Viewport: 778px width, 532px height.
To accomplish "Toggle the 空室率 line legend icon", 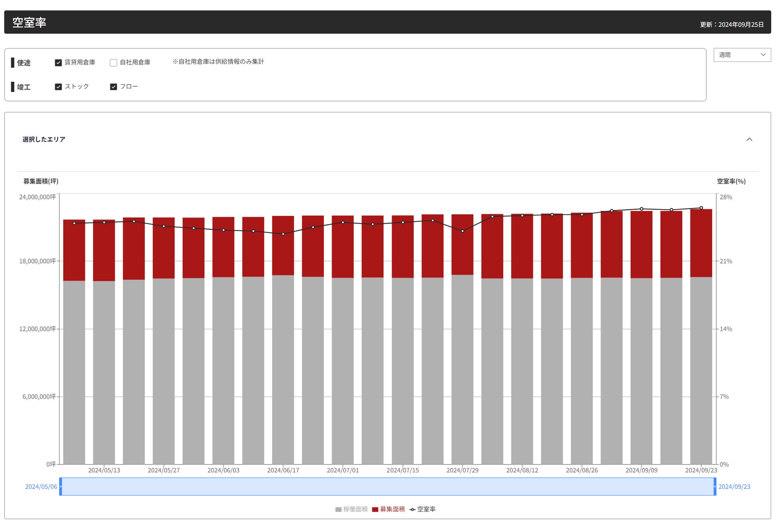I will [x=413, y=510].
